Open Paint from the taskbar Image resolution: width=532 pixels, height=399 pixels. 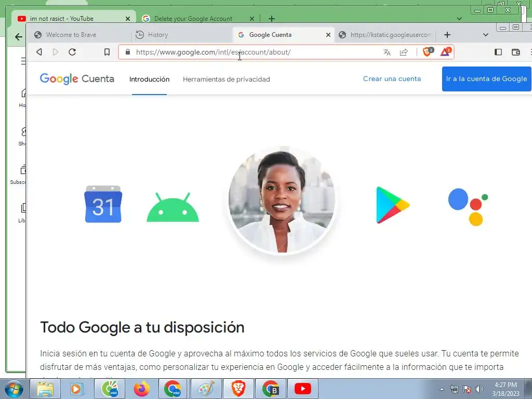point(206,389)
